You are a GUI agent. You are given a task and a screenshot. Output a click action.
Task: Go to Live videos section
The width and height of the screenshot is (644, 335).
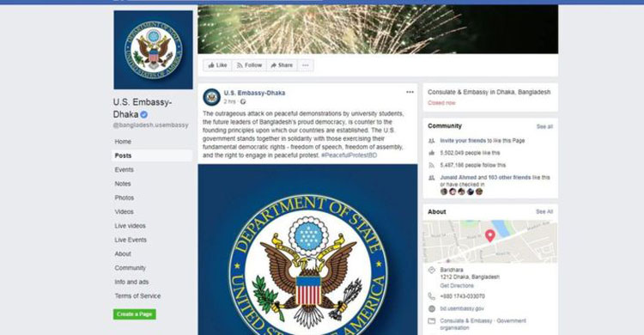coord(131,226)
